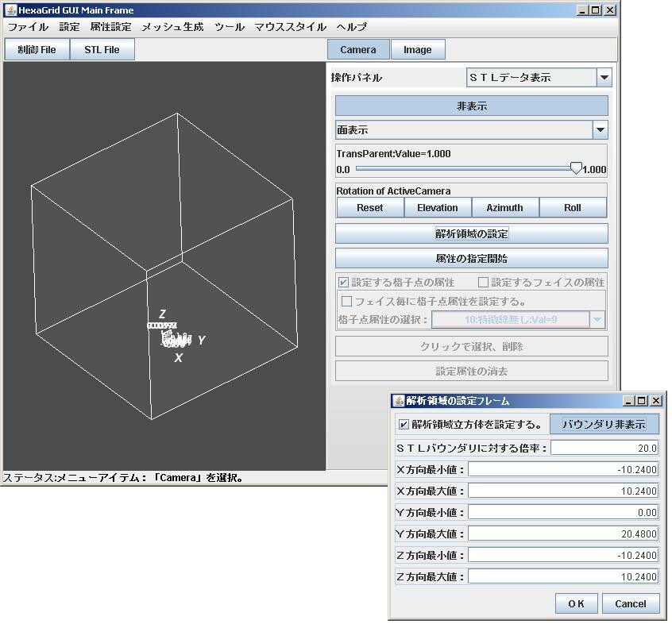Image resolution: width=672 pixels, height=624 pixels.
Task: Select the 制御File tab
Action: coord(37,48)
